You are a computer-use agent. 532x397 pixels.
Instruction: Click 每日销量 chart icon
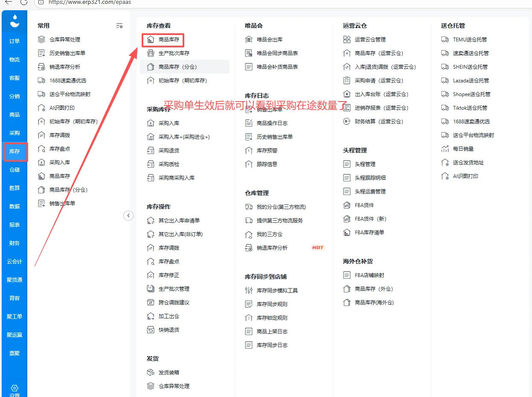pyautogui.click(x=445, y=149)
